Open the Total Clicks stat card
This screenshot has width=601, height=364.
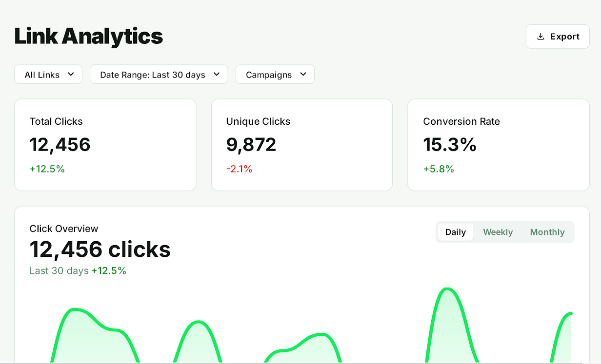[x=105, y=145]
